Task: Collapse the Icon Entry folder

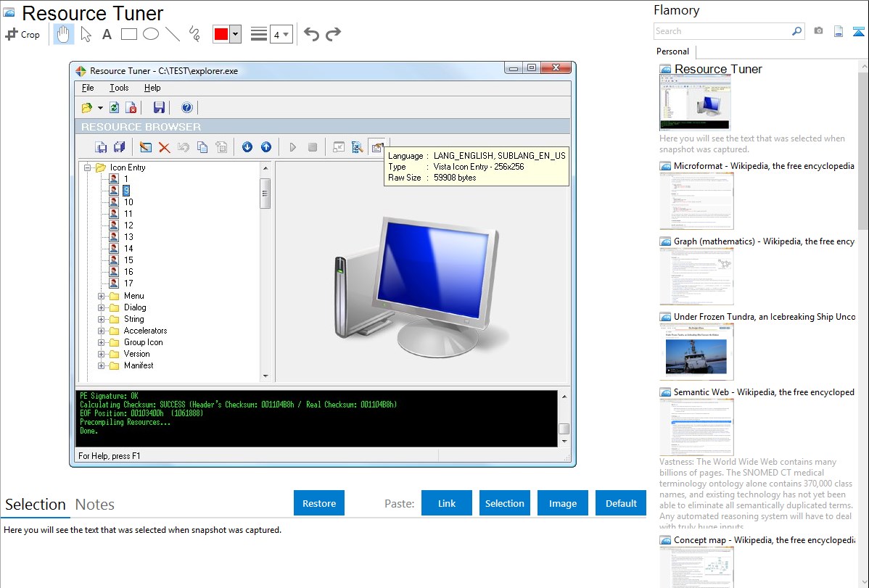Action: coord(87,167)
